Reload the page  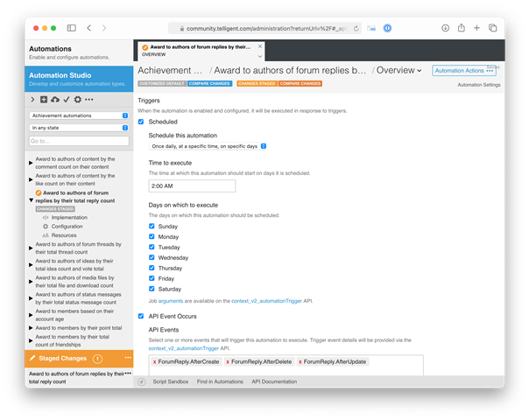coord(356,29)
